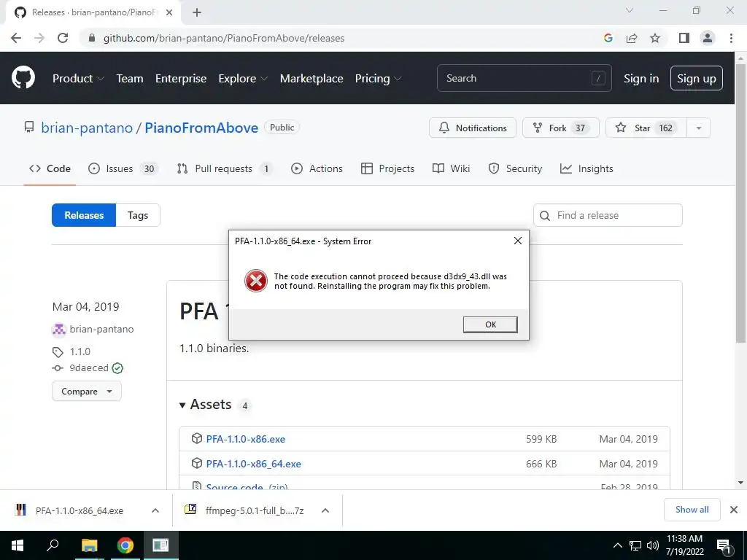
Task: Click the red error icon in dialog
Action: [256, 281]
